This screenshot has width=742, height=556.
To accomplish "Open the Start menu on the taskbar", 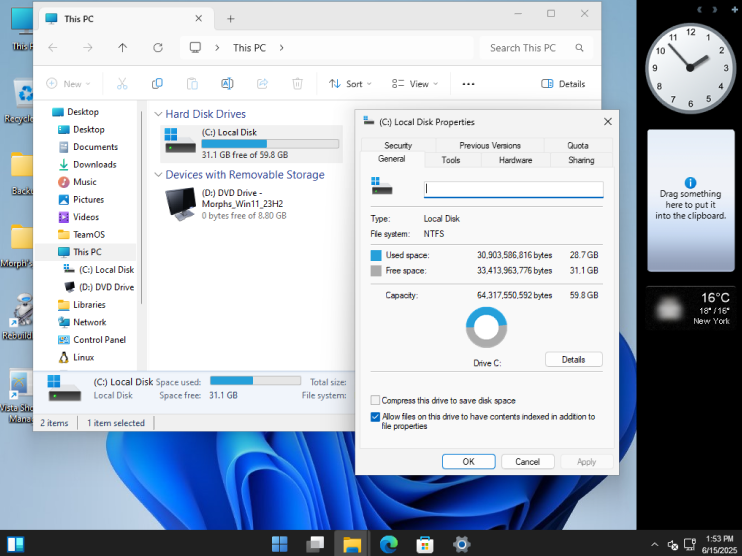I will click(x=279, y=544).
